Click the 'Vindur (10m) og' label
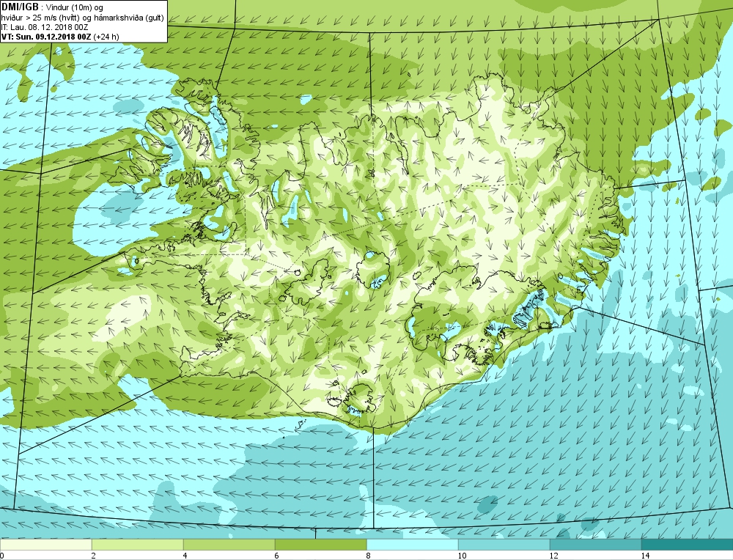 pos(75,7)
